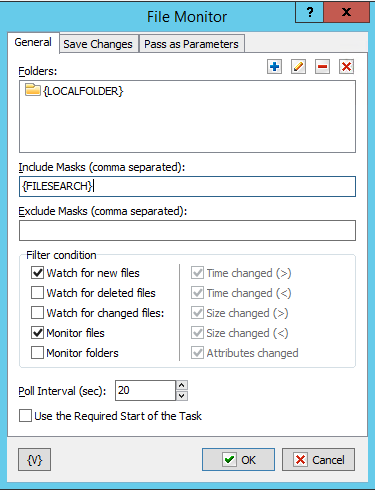Decrease poll interval with down arrow
Screen dimensions: 375x492
[181, 396]
